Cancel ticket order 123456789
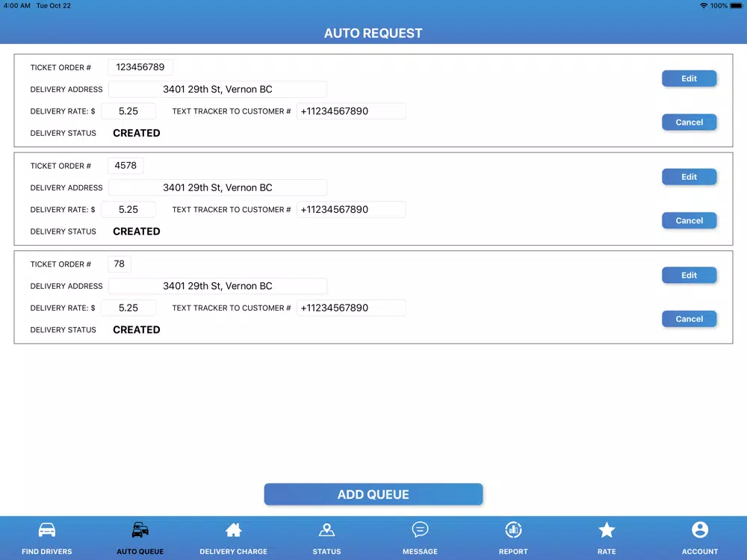The image size is (747, 560). coord(689,122)
